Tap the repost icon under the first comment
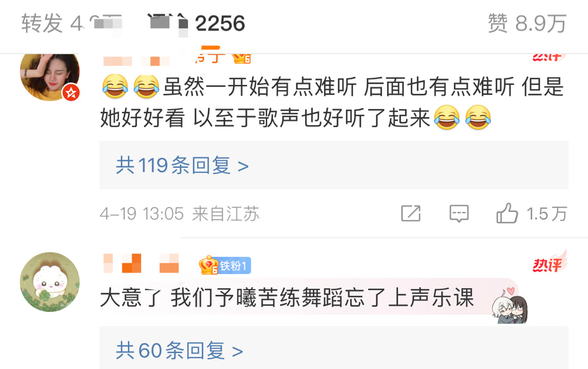Viewport: 588px width, 369px height. coord(411,213)
